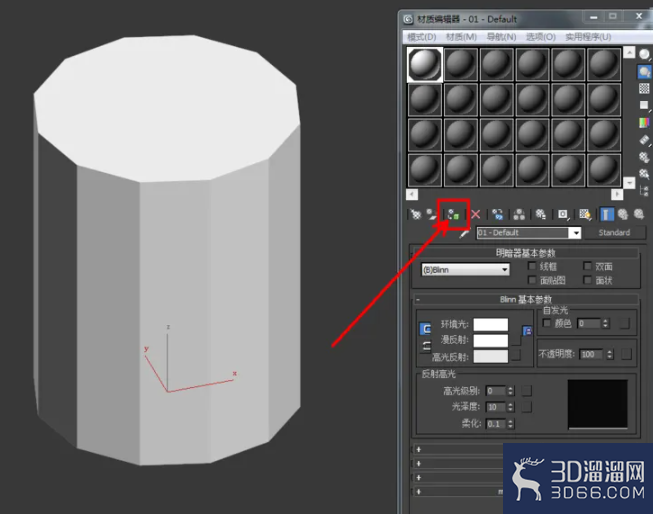Screen dimensions: 653x514
Task: Open the 环境光 ambient color swatch
Action: coord(491,324)
